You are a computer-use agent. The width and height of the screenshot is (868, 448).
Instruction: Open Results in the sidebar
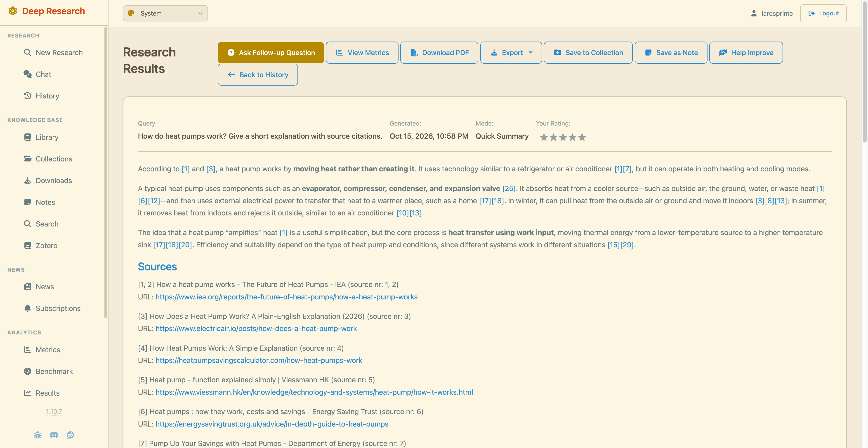click(x=47, y=393)
